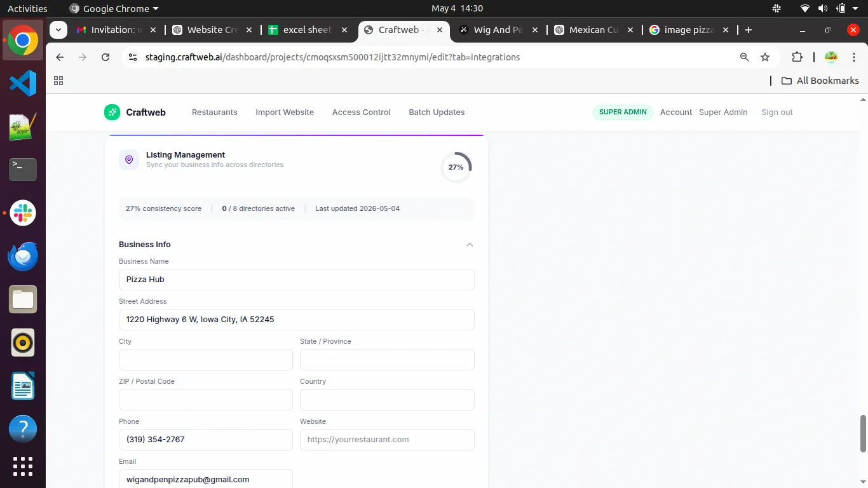Open Thunderbird mail from the dock
Viewport: 868px width, 488px height.
coord(23,256)
